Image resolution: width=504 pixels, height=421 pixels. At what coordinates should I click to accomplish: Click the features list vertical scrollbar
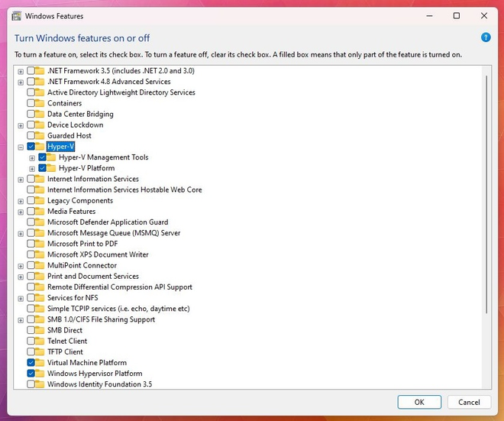coord(486,194)
